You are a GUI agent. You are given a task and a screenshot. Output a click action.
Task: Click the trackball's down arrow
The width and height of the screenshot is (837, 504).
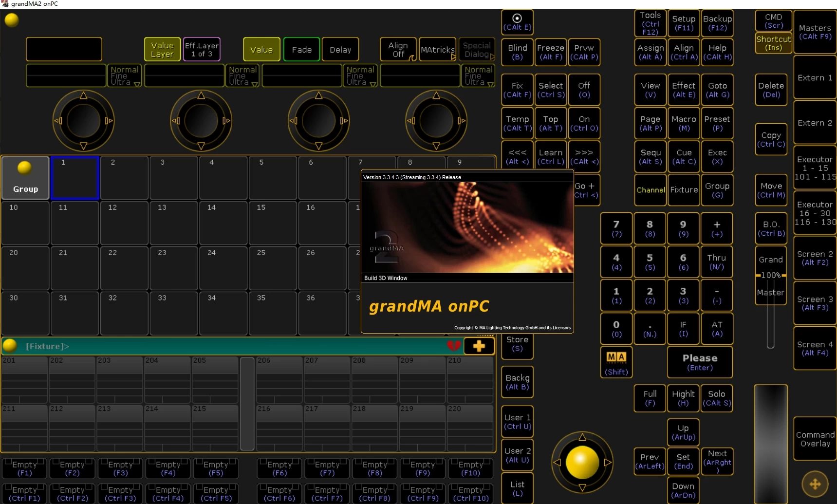click(582, 487)
